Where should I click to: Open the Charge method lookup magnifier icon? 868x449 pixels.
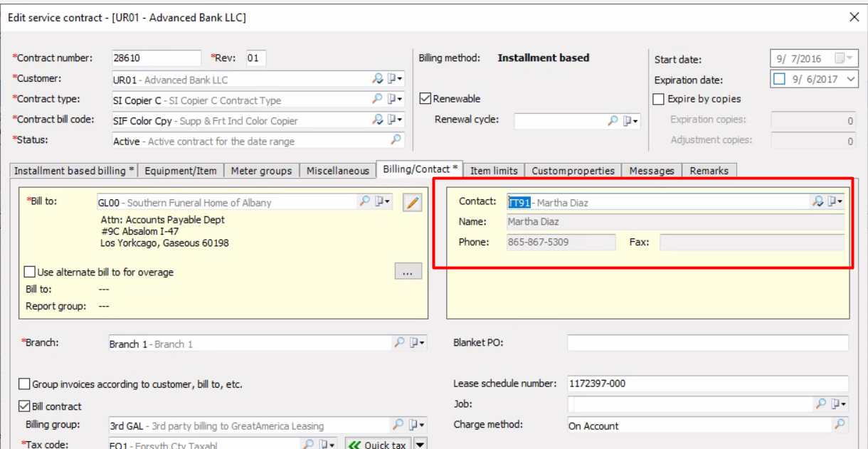click(x=840, y=425)
